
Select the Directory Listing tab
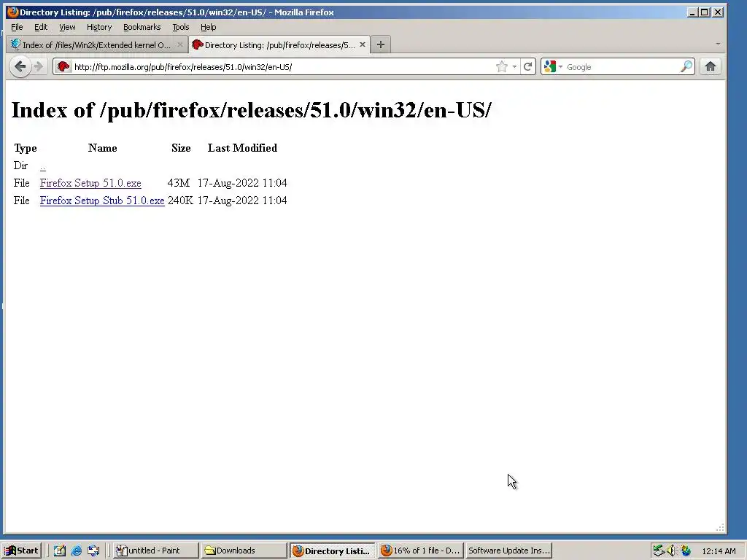point(279,44)
